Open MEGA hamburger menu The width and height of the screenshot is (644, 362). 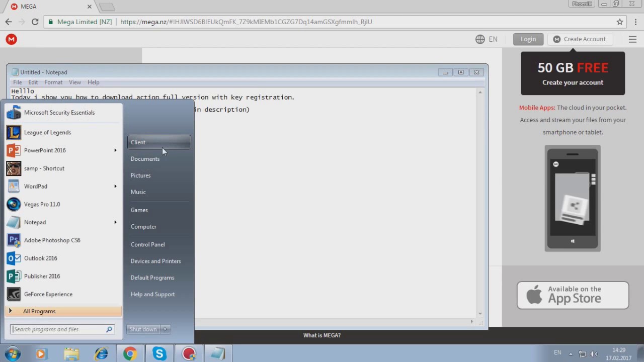pos(632,39)
